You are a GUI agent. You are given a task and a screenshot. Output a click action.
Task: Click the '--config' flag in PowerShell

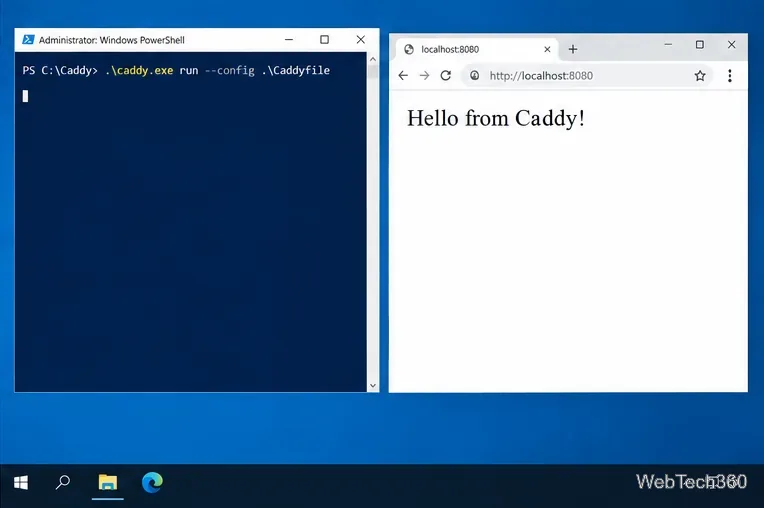click(229, 71)
